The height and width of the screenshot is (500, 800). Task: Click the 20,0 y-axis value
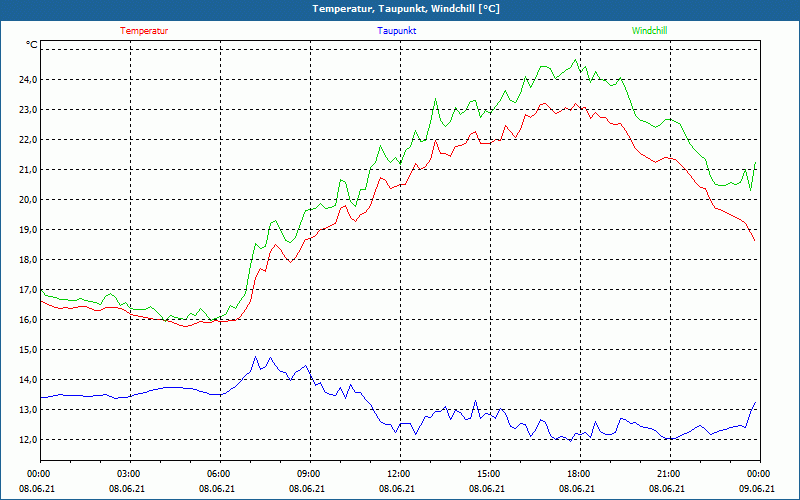pos(29,199)
